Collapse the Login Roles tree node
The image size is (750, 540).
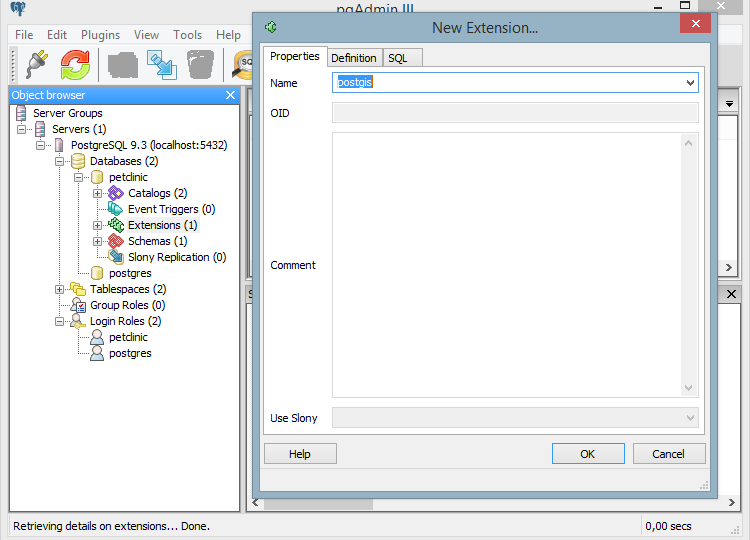pos(59,321)
